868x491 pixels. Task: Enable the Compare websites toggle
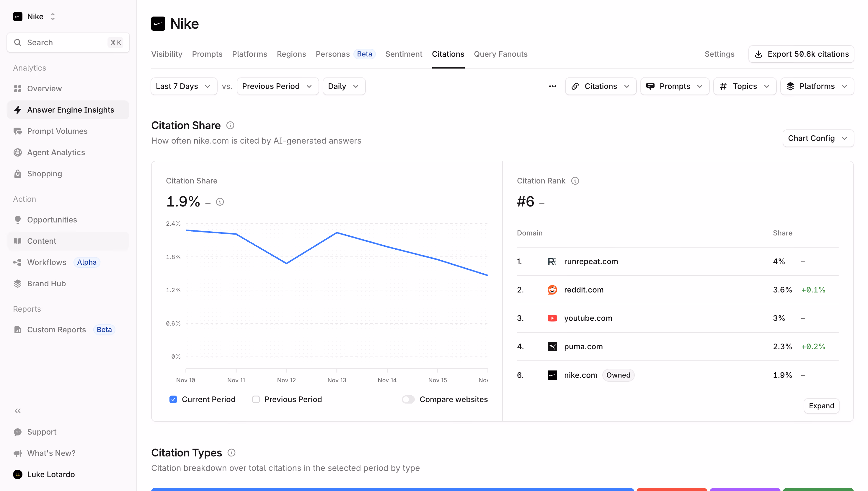click(408, 400)
